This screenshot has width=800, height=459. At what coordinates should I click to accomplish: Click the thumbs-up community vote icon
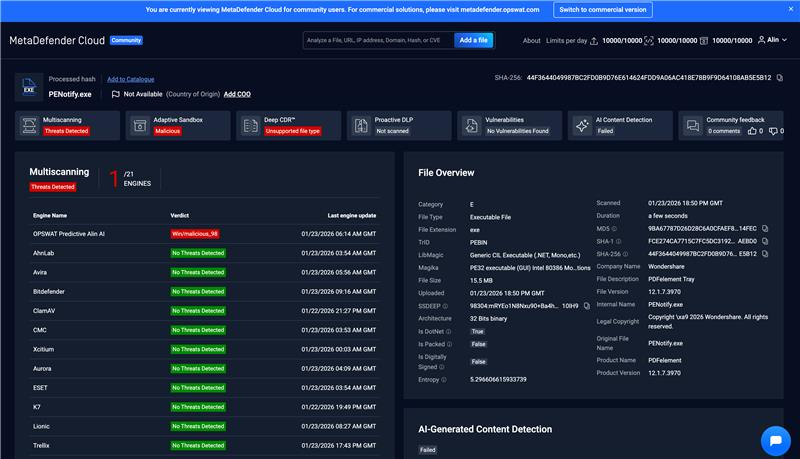tap(751, 131)
